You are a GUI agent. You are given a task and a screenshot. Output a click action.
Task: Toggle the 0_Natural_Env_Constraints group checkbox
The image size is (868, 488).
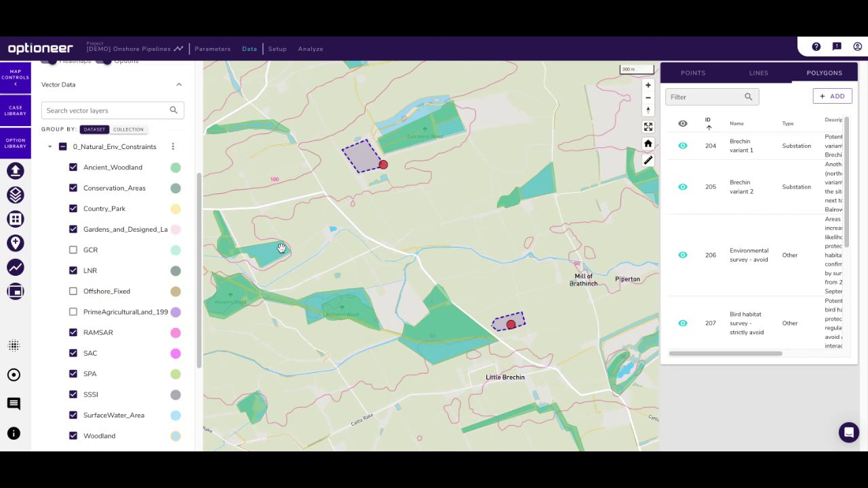coord(63,146)
